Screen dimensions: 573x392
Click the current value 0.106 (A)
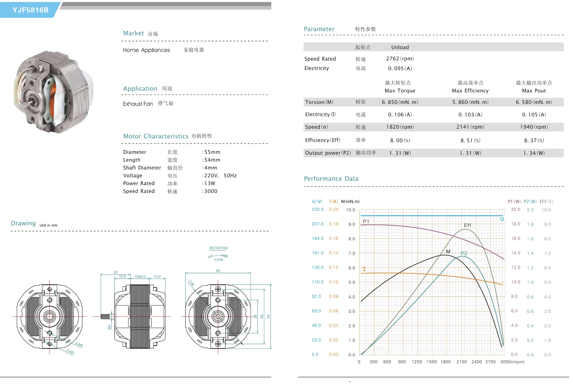click(400, 115)
